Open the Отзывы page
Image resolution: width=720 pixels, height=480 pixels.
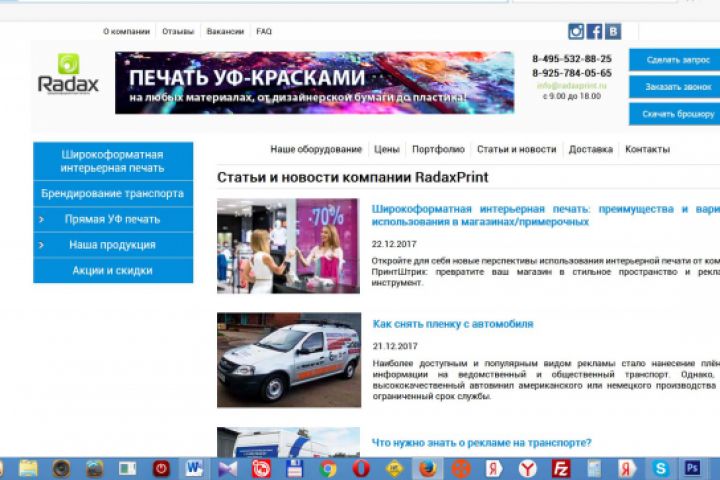(x=178, y=32)
